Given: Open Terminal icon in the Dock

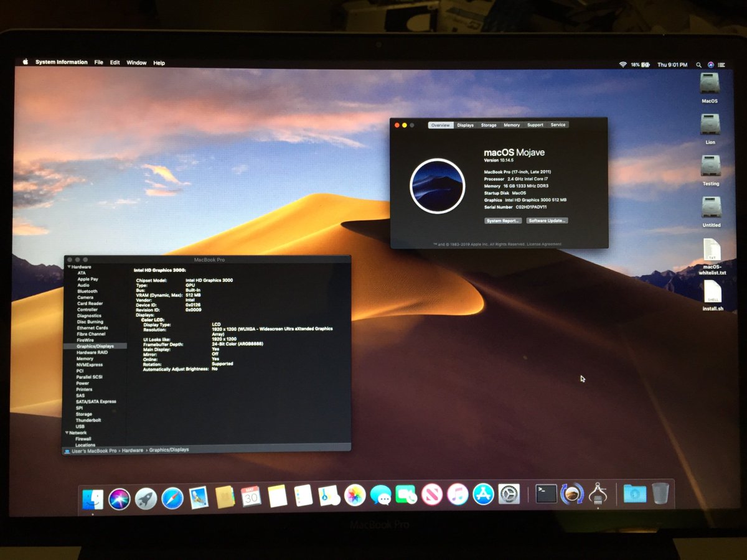Looking at the screenshot, I should tap(546, 493).
